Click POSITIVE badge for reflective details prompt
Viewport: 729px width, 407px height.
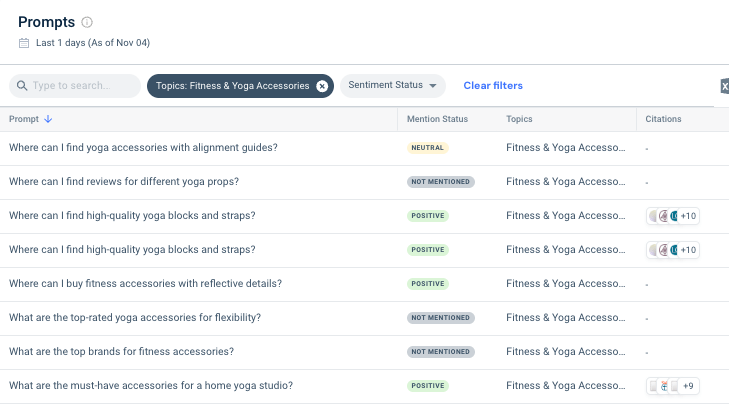click(x=428, y=284)
